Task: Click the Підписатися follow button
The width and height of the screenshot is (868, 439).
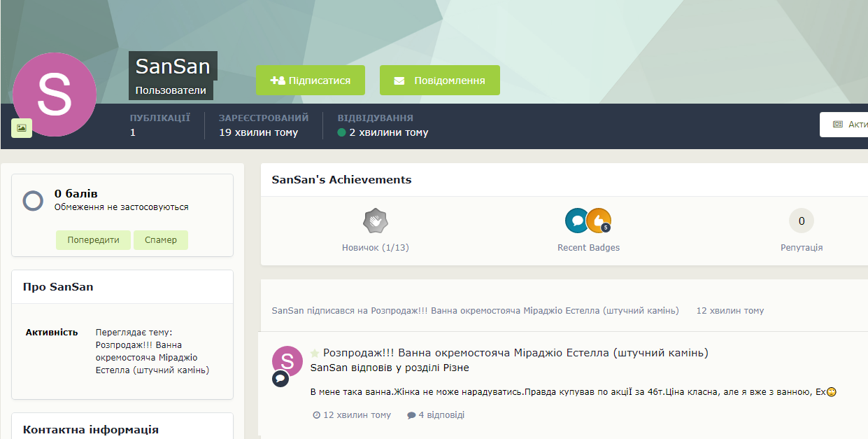Action: (311, 81)
